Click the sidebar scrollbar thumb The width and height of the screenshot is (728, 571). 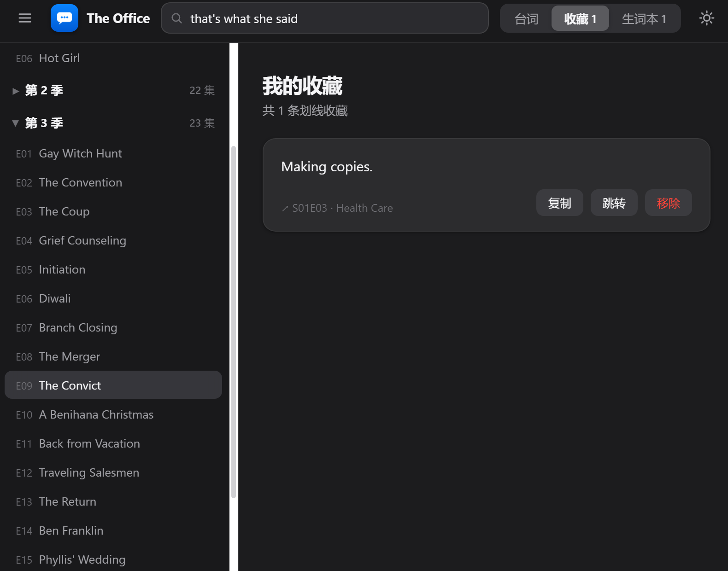click(234, 322)
